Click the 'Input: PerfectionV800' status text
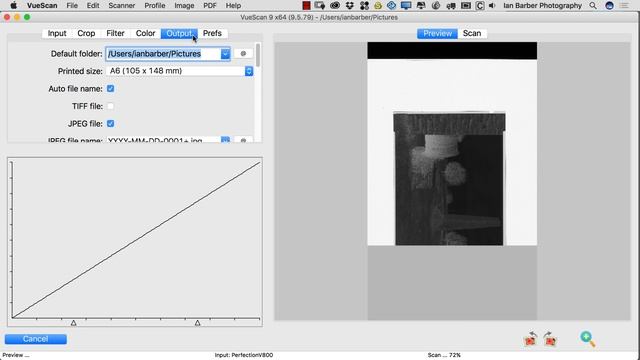Screen dimensions: 640x360 [x=244, y=355]
